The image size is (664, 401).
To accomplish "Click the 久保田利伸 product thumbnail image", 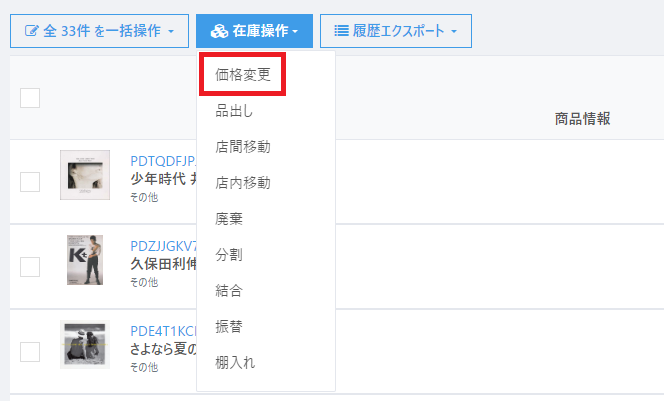I will (x=84, y=260).
